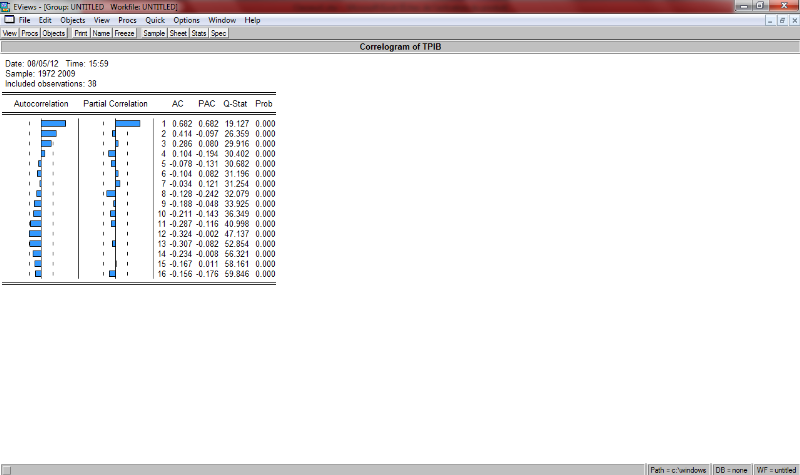The height and width of the screenshot is (475, 800).
Task: Click the Date and Time line
Action: point(57,64)
